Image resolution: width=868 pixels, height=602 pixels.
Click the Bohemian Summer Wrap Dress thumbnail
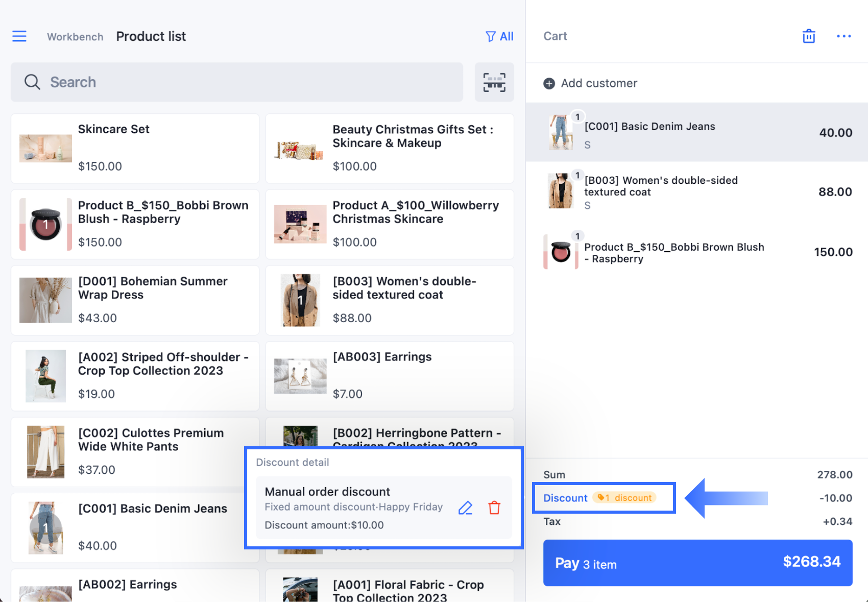[45, 300]
